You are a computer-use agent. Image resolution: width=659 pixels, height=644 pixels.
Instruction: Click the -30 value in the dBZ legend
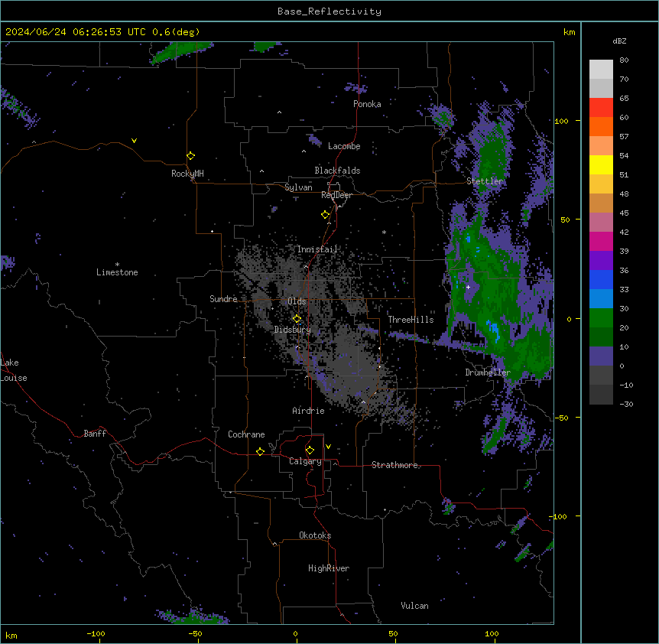coord(626,405)
